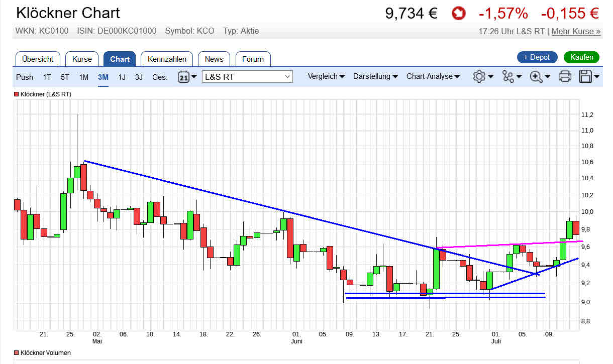This screenshot has height=364, width=613.
Task: Print the chart with printer icon
Action: (x=565, y=77)
